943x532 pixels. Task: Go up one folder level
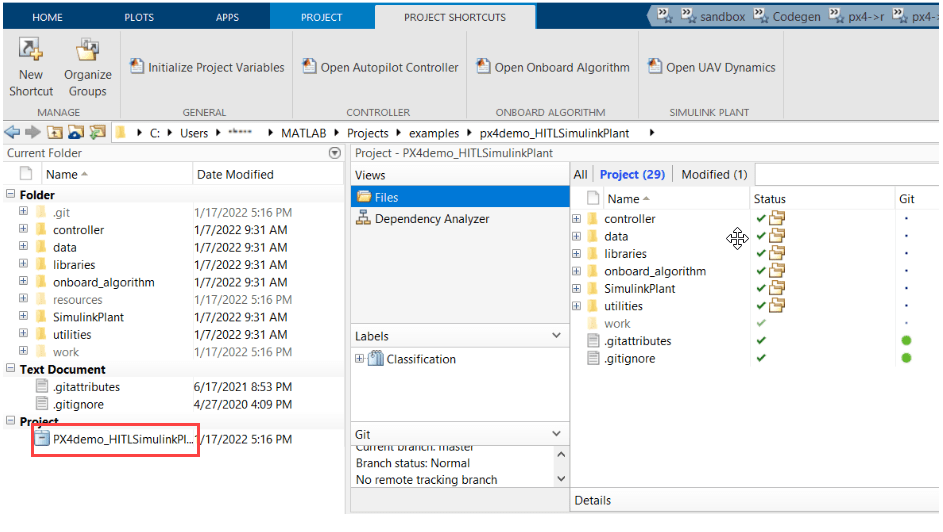(x=55, y=132)
